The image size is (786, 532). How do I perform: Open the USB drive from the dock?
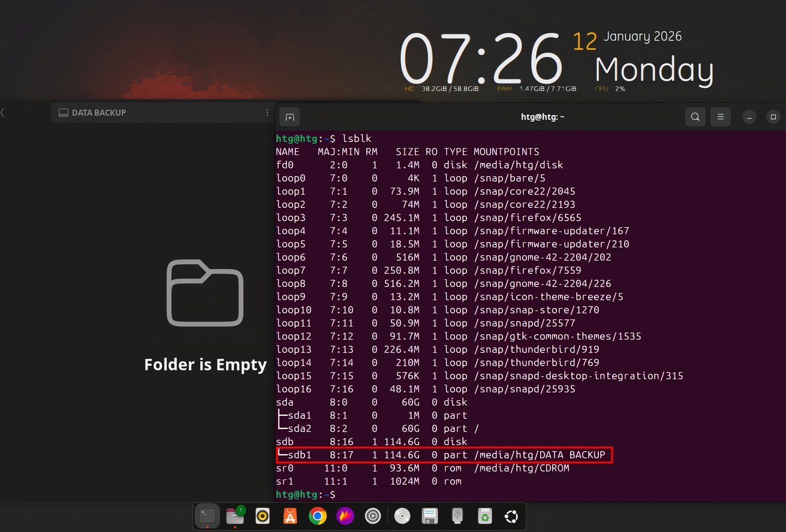(457, 516)
